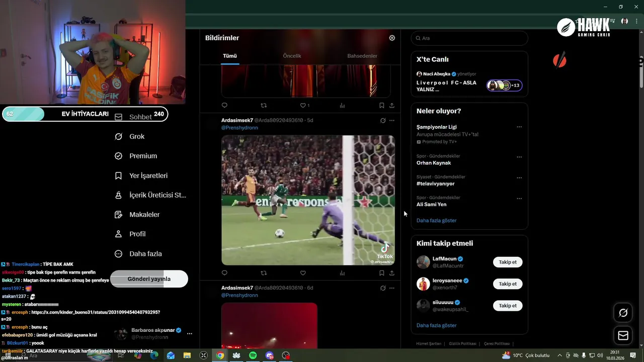The height and width of the screenshot is (362, 644).
Task: Open more options for Şampiyonlar Ligi trend
Action: (519, 127)
